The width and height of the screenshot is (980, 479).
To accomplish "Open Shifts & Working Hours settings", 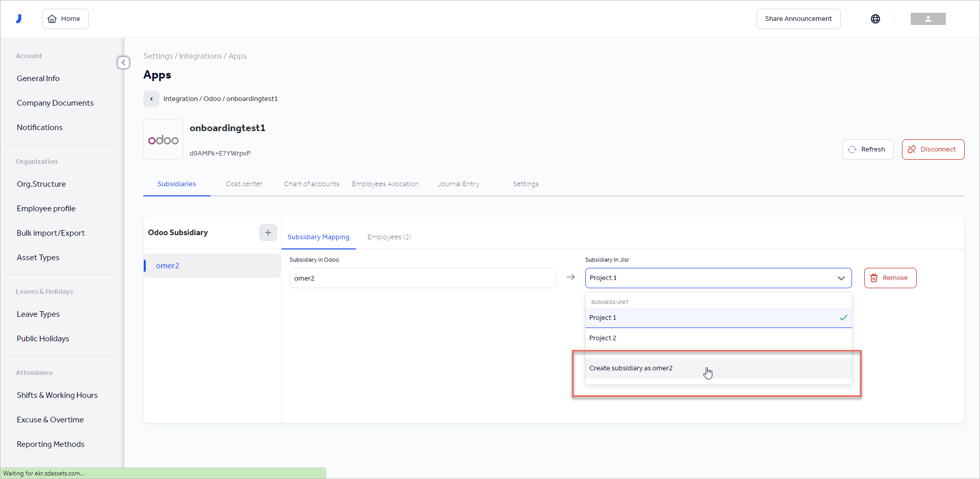I will tap(57, 395).
